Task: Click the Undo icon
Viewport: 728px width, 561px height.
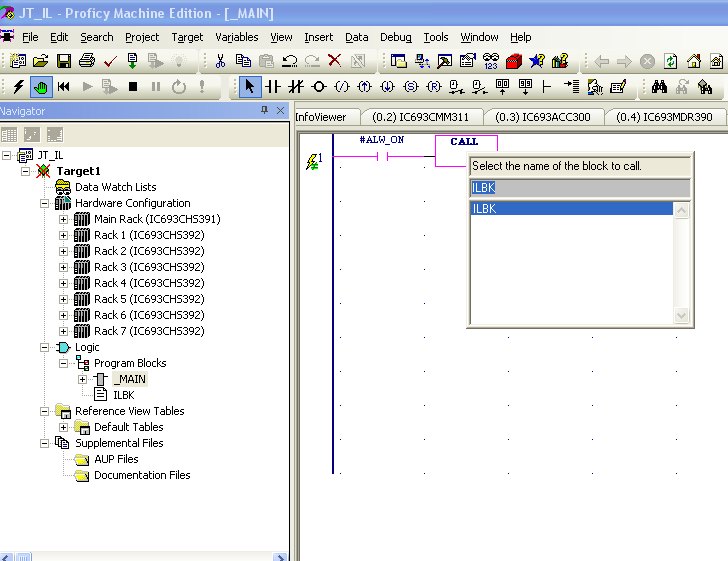Action: 289,61
